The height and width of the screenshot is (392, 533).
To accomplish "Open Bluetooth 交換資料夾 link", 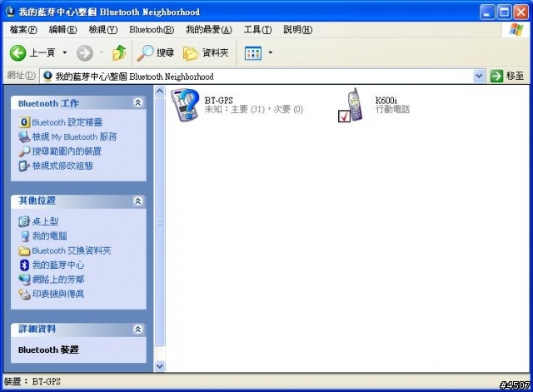I will [72, 251].
